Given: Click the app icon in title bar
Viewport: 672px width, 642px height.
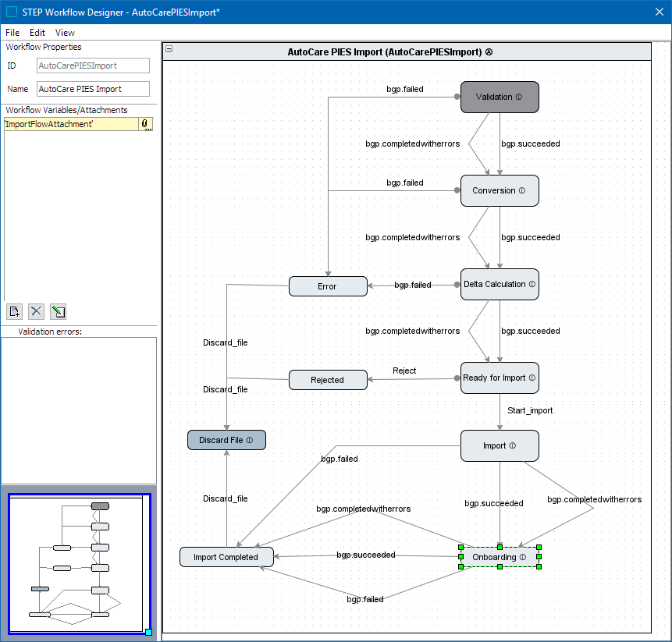Looking at the screenshot, I should click(12, 12).
